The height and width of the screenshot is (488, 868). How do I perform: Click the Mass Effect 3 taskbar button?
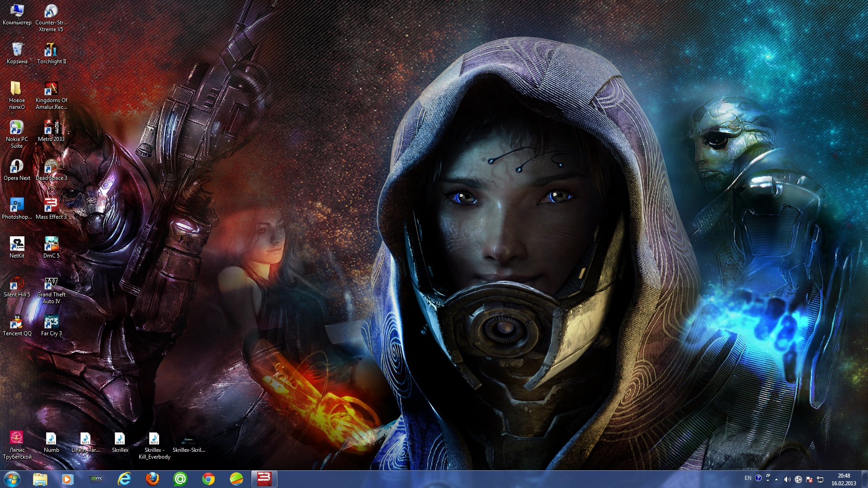coord(264,479)
